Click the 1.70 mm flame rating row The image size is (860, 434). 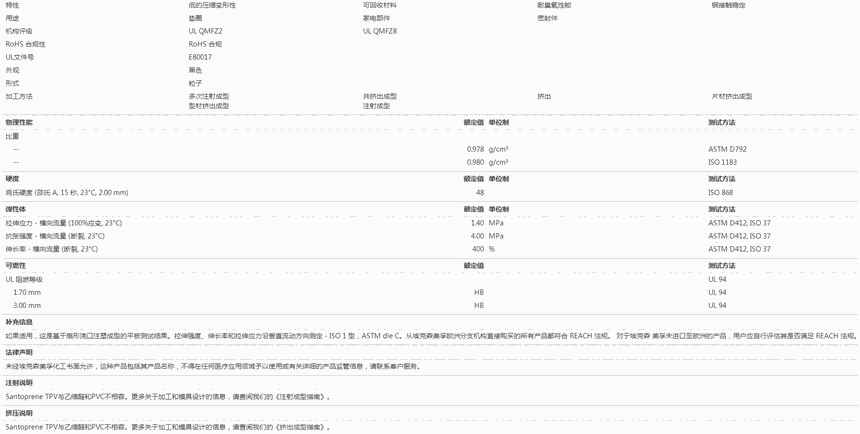click(x=27, y=293)
